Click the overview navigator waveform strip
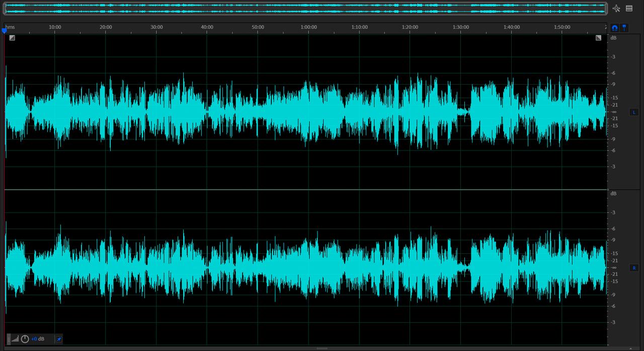Image resolution: width=644 pixels, height=351 pixels. pos(306,8)
